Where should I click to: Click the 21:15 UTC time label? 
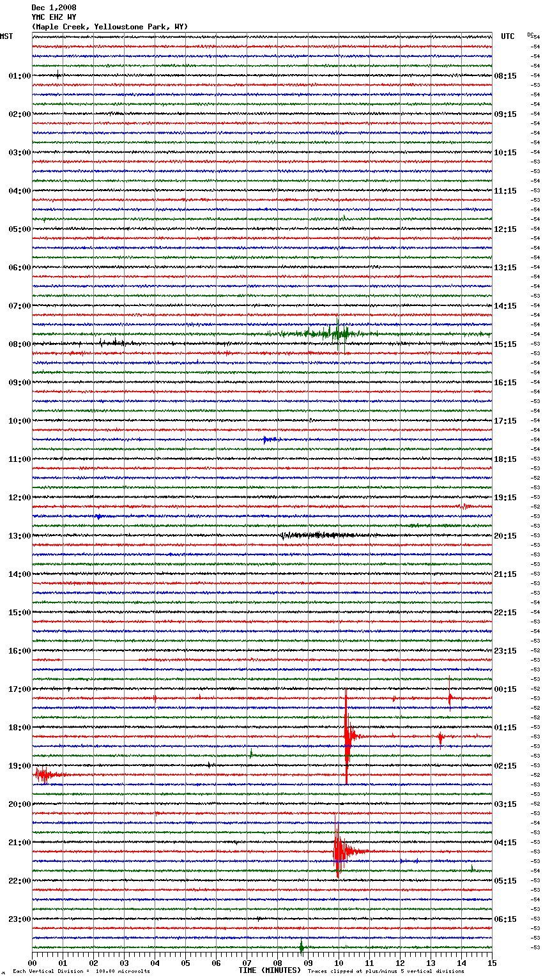tap(505, 574)
